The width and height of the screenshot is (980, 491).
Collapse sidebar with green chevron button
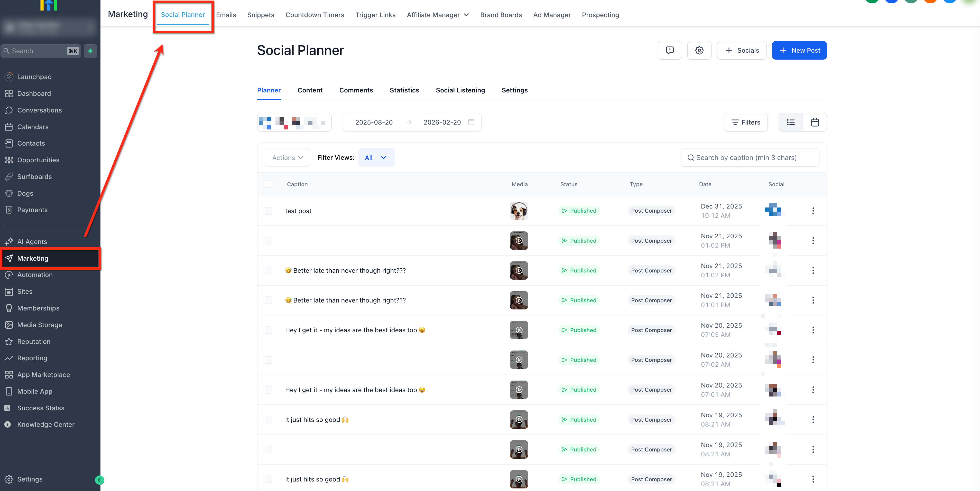[99, 480]
